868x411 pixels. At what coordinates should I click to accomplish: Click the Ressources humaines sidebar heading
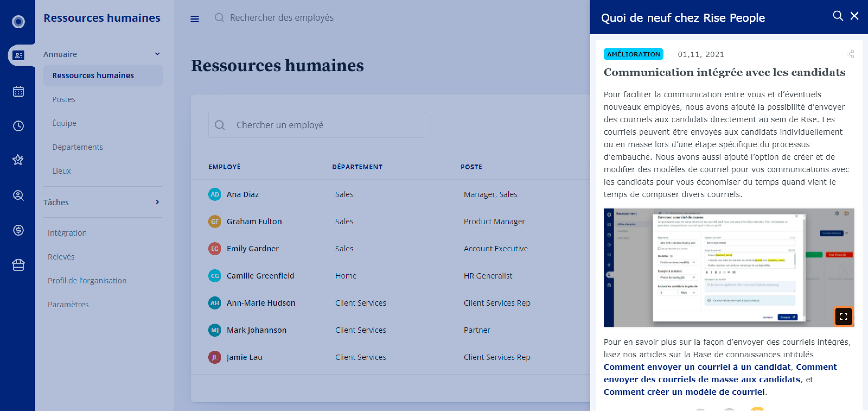[102, 18]
